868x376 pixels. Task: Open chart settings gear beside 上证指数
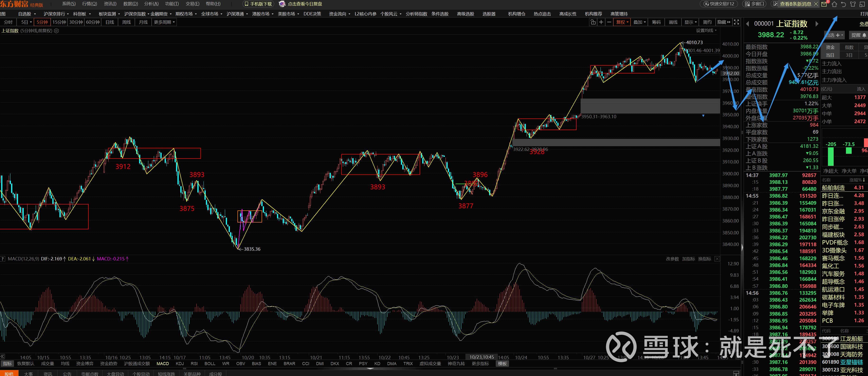57,31
